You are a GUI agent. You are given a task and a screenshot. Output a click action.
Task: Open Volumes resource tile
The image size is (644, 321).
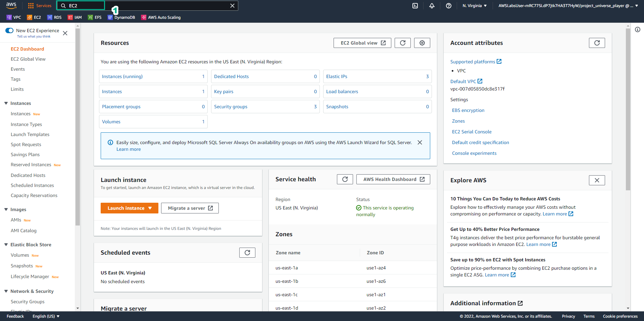(153, 122)
